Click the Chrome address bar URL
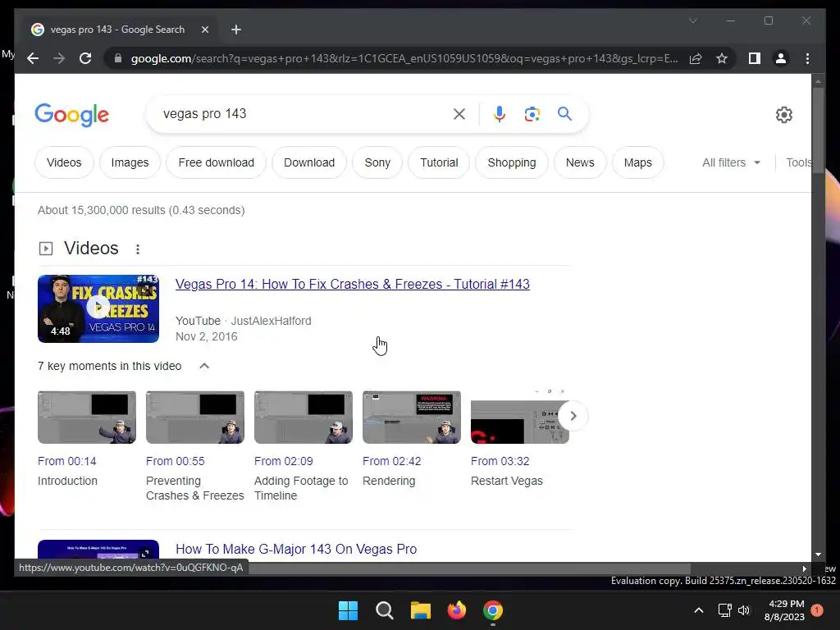 click(404, 58)
